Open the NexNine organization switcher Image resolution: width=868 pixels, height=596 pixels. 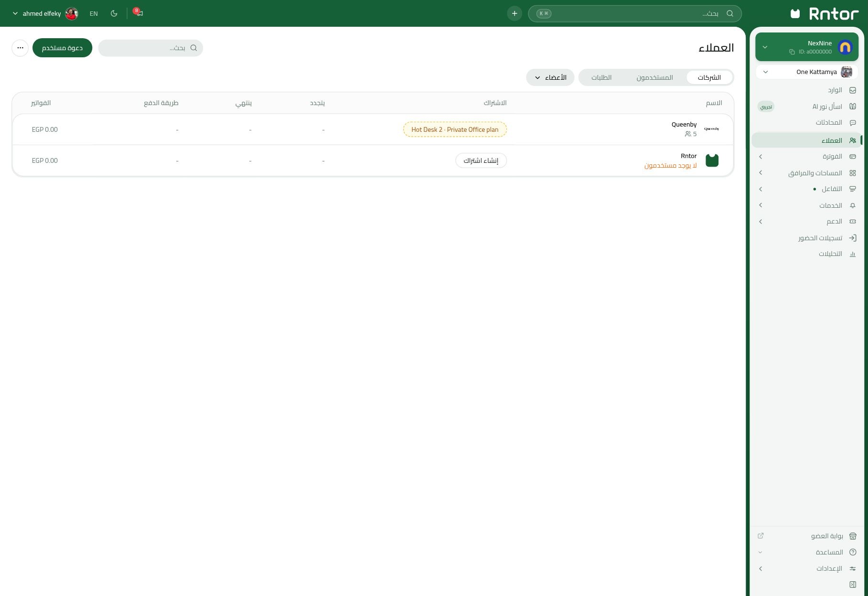coord(807,47)
